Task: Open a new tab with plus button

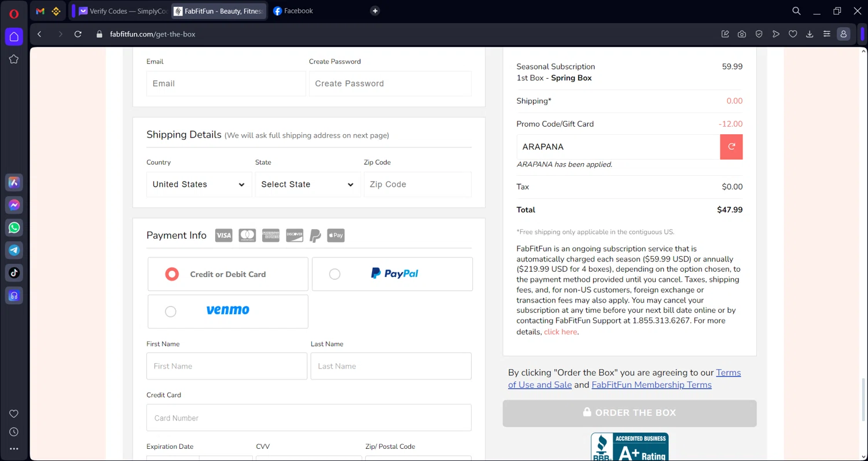Action: click(375, 11)
